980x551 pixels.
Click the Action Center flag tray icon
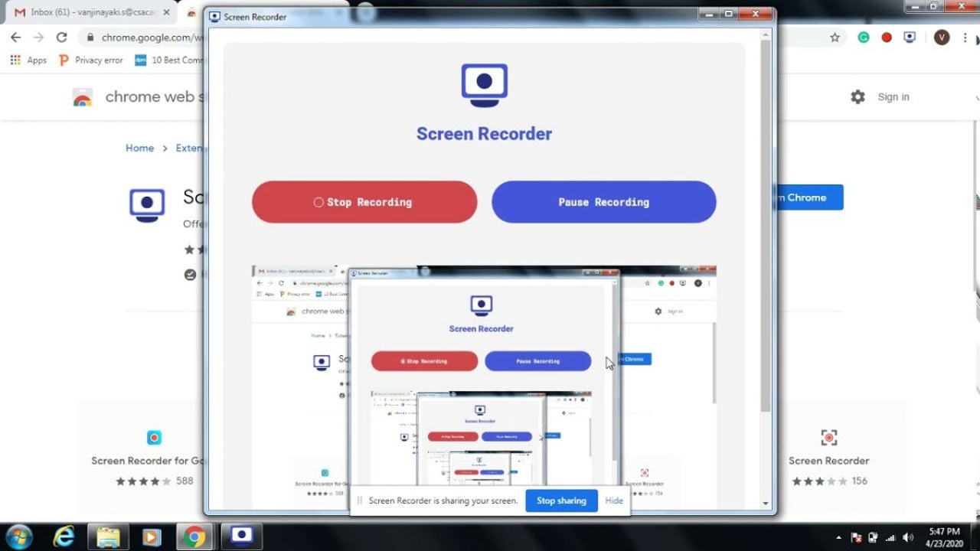tap(857, 537)
